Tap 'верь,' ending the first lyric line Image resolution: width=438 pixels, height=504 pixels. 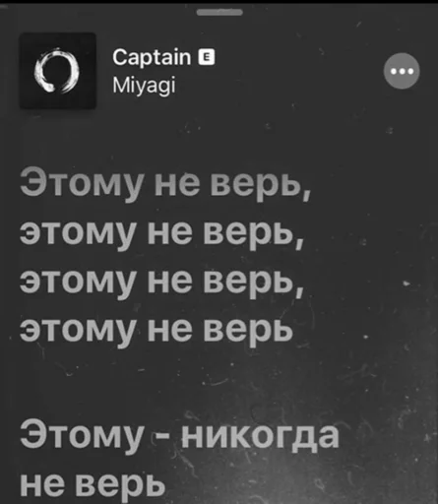point(260,185)
